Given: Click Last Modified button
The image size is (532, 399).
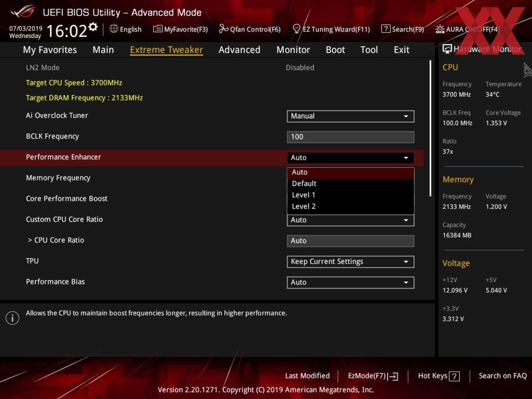Looking at the screenshot, I should tap(307, 376).
